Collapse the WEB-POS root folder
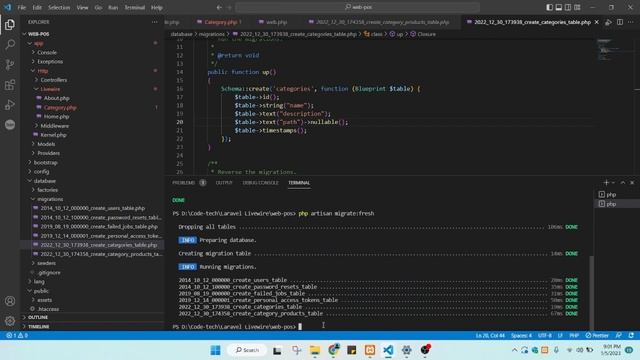Image resolution: width=640 pixels, height=360 pixels. [x=92, y=34]
